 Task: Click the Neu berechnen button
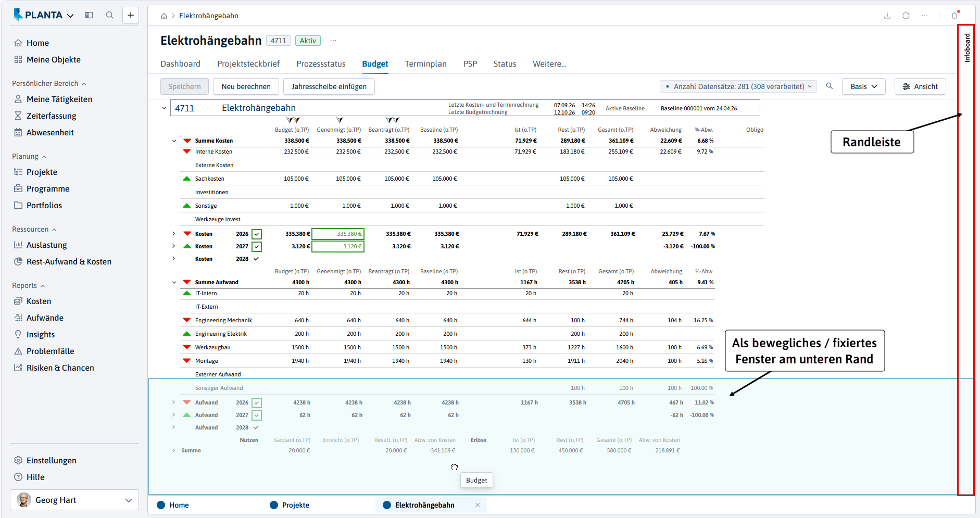click(x=246, y=86)
